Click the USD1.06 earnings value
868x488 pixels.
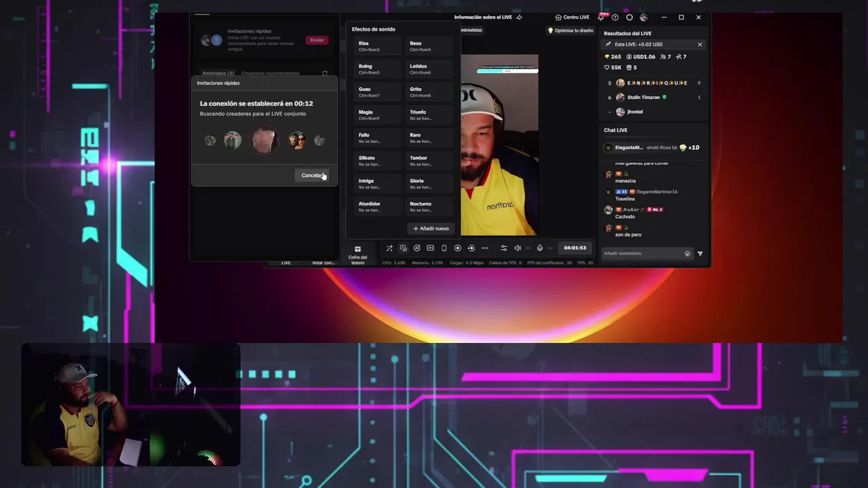pyautogui.click(x=640, y=57)
